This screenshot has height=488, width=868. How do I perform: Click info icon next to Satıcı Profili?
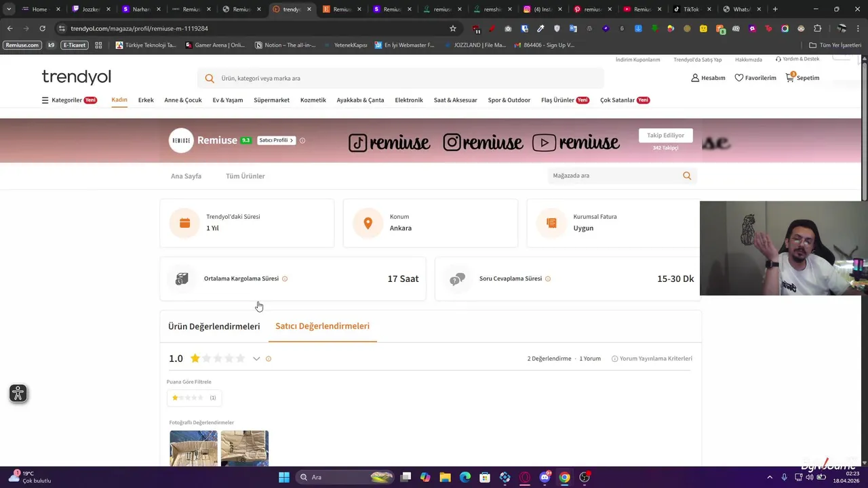[302, 140]
